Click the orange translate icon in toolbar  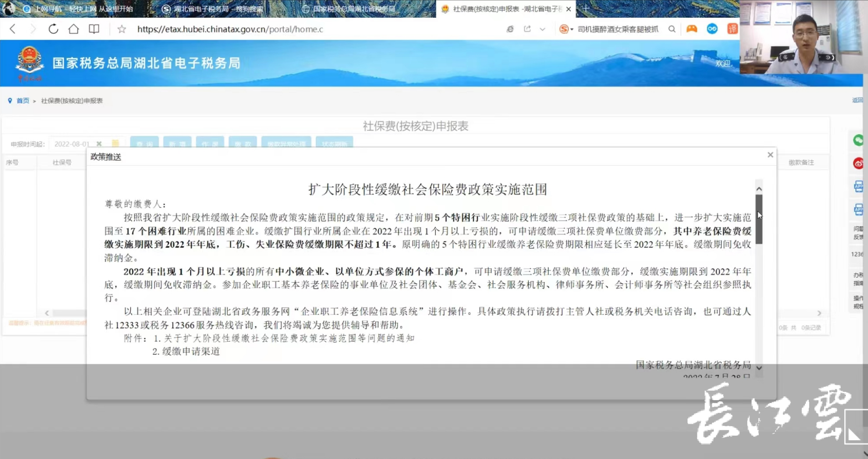[x=732, y=29]
